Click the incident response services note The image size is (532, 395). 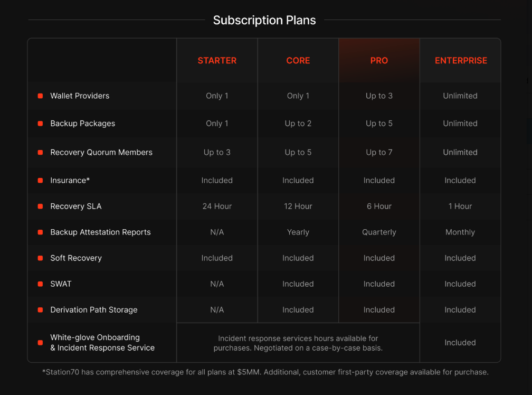pyautogui.click(x=298, y=343)
